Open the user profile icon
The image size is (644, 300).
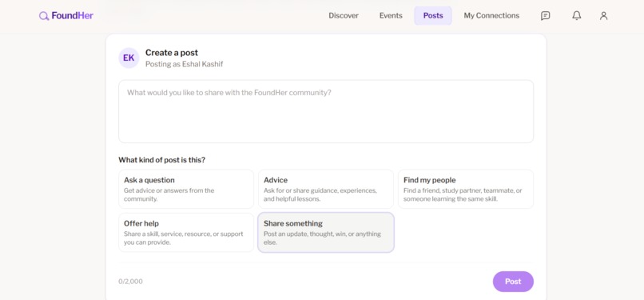tap(603, 16)
